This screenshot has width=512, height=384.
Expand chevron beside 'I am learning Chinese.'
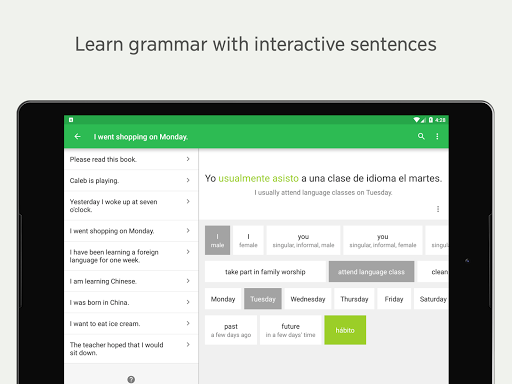(188, 281)
